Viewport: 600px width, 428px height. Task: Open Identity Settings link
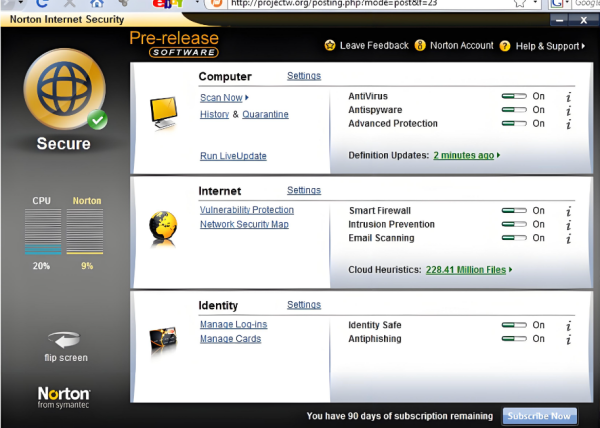304,304
